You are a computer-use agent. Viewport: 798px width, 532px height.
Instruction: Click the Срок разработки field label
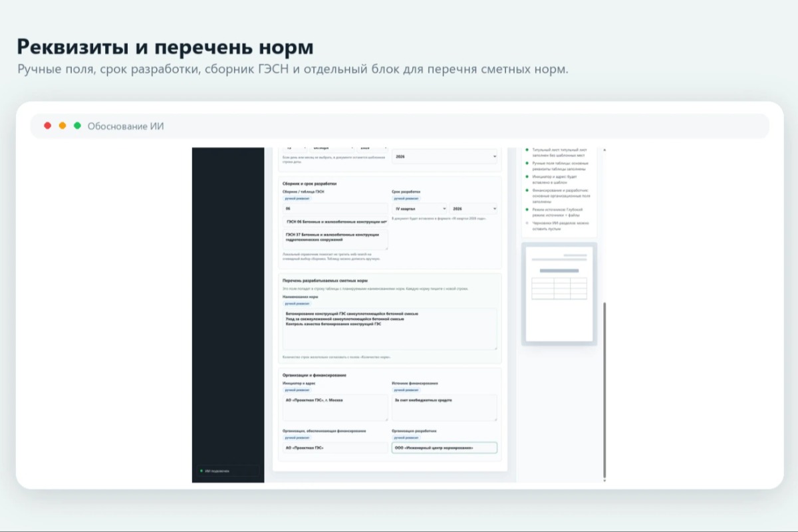pos(406,192)
